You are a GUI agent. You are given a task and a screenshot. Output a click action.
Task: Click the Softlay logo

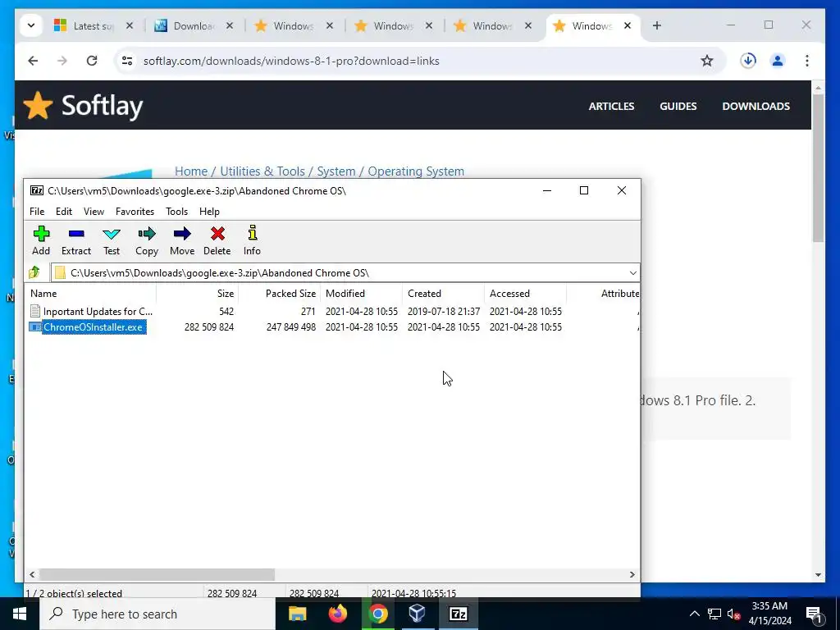84,106
